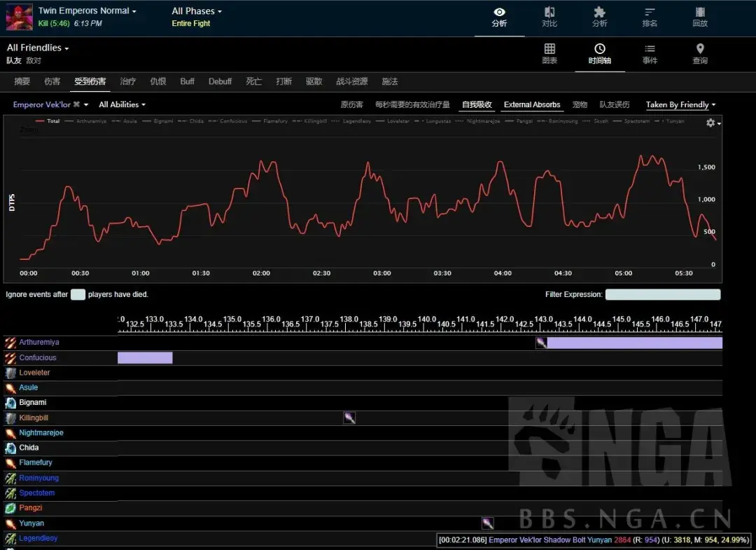
Task: Toggle the 宠物 pets option
Action: coord(580,104)
